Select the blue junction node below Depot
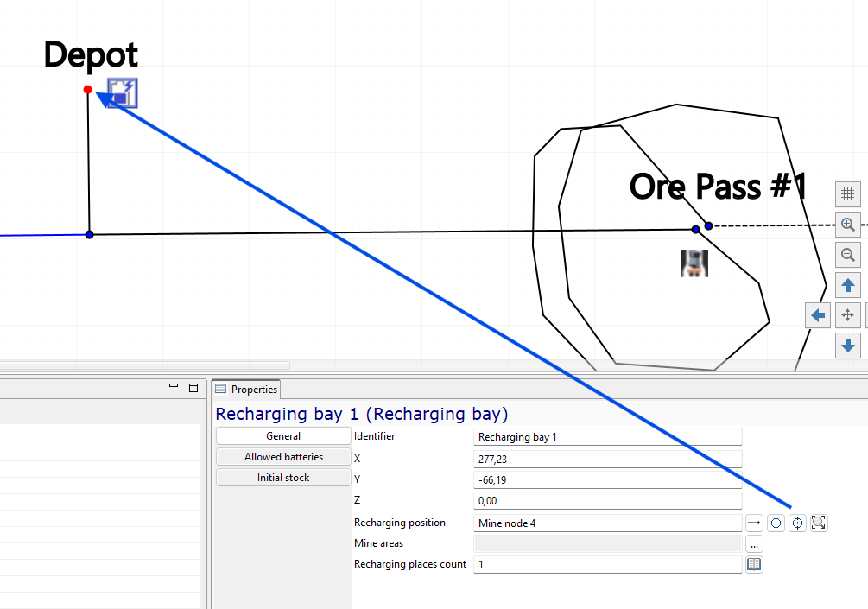868x609 pixels. click(89, 235)
